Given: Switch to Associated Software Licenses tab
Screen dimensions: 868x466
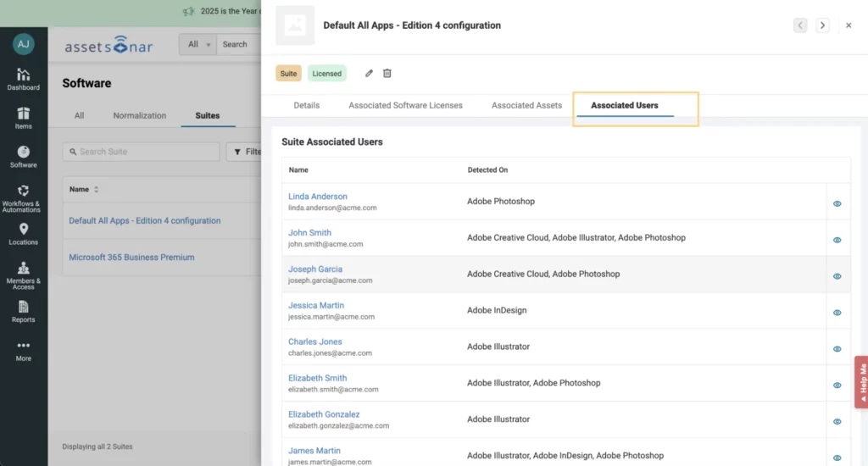Looking at the screenshot, I should [x=405, y=106].
